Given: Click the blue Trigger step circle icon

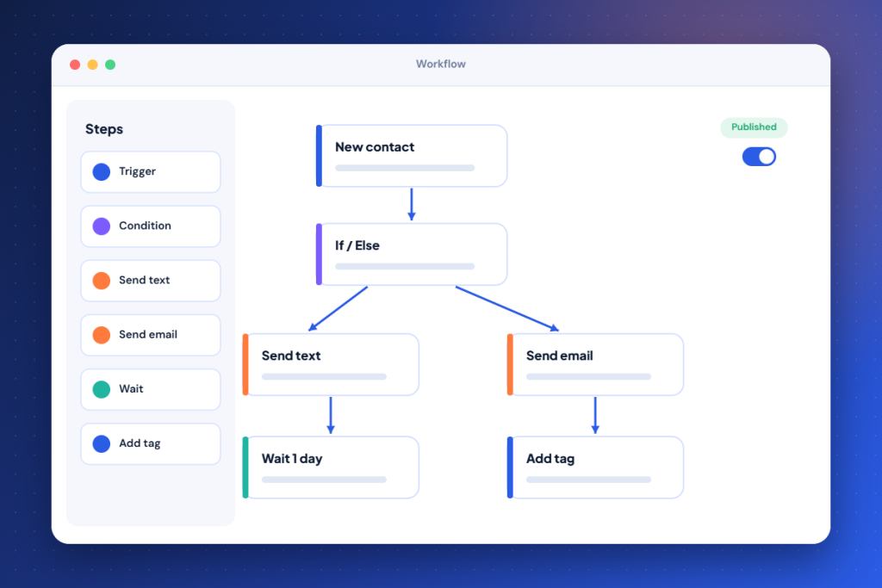Looking at the screenshot, I should [102, 172].
